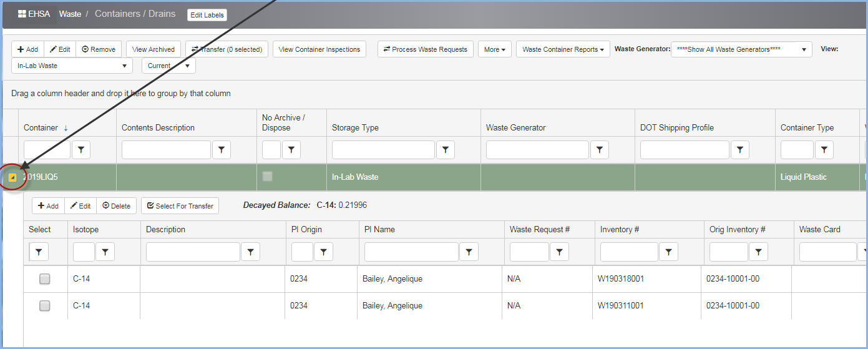Click the Inventory # filter input
The width and height of the screenshot is (868, 349).
(x=629, y=252)
